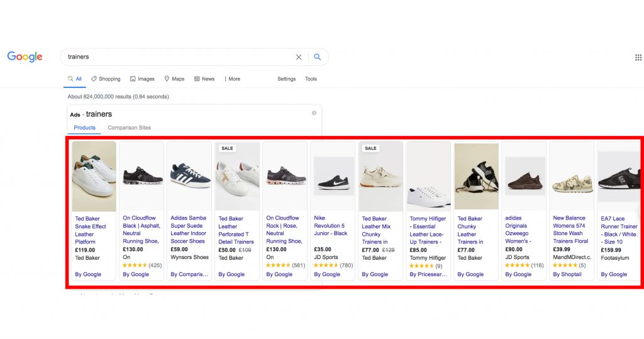Viewport: 644px width, 339px height.
Task: Open the Maps tab
Action: [x=174, y=79]
